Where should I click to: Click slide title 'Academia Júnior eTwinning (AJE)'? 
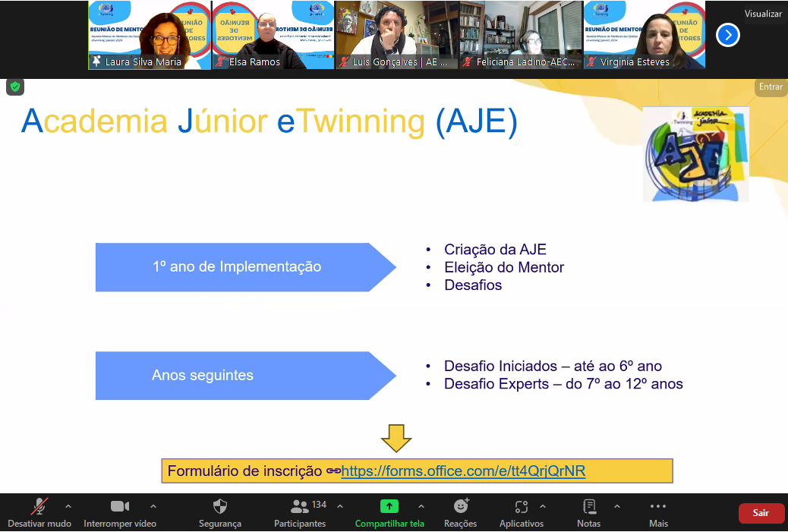coord(269,121)
